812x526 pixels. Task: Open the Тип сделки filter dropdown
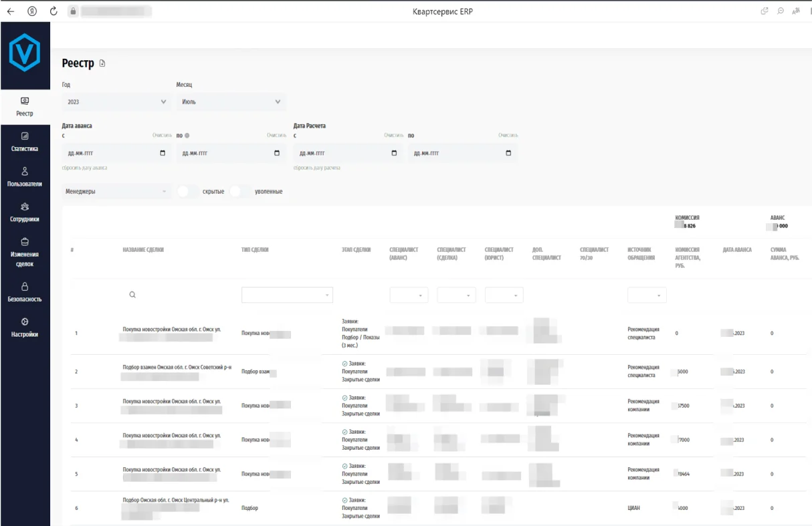287,295
